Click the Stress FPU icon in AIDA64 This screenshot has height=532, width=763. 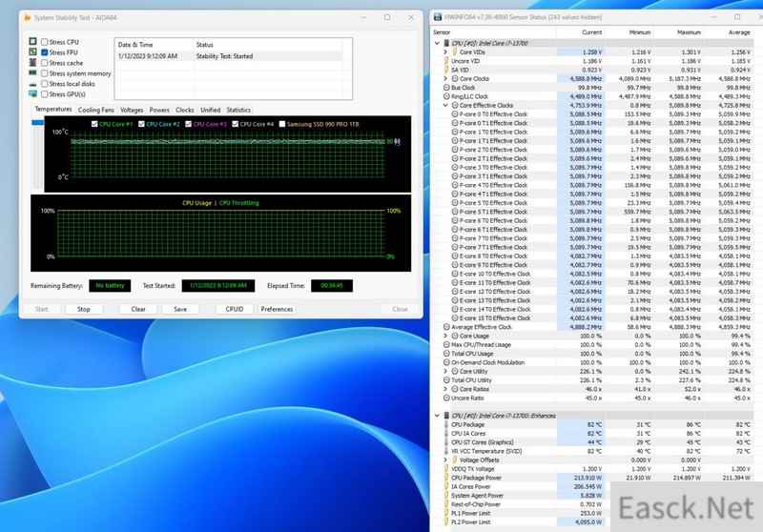32,51
